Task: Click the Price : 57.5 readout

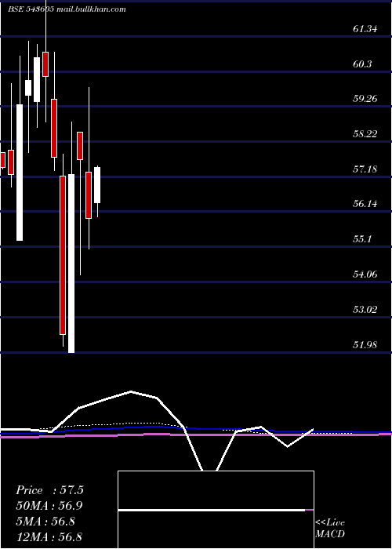Action: click(x=49, y=490)
